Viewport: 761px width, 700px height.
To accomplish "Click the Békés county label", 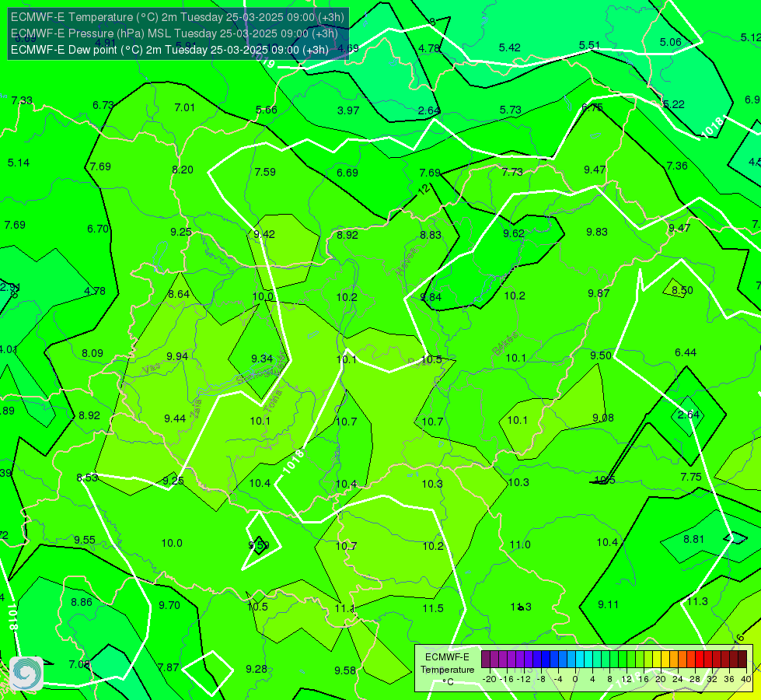I will pyautogui.click(x=505, y=344).
